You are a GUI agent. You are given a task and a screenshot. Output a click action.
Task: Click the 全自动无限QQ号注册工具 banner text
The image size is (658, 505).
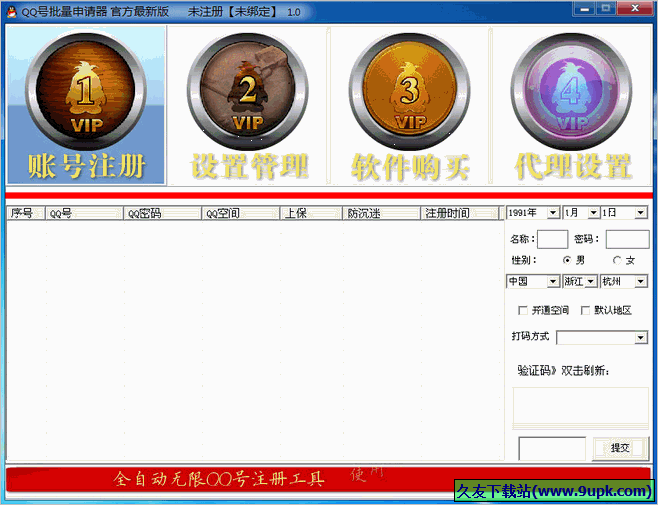click(219, 479)
